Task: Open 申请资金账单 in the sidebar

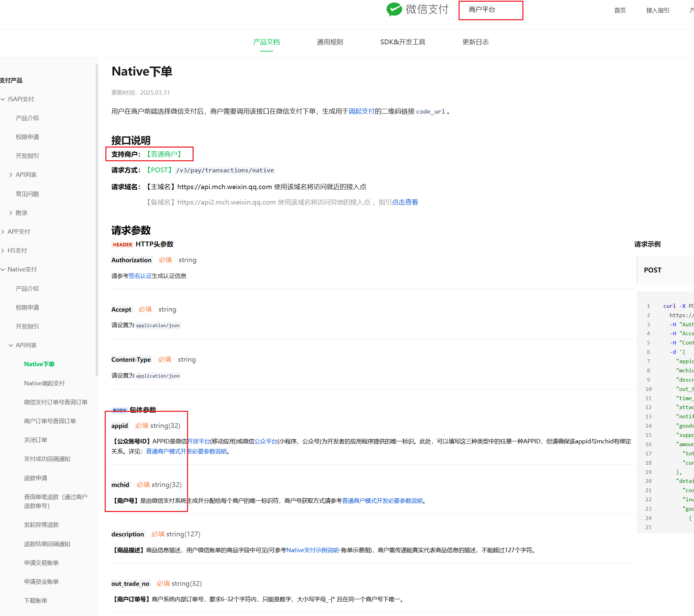Action: pos(41,582)
